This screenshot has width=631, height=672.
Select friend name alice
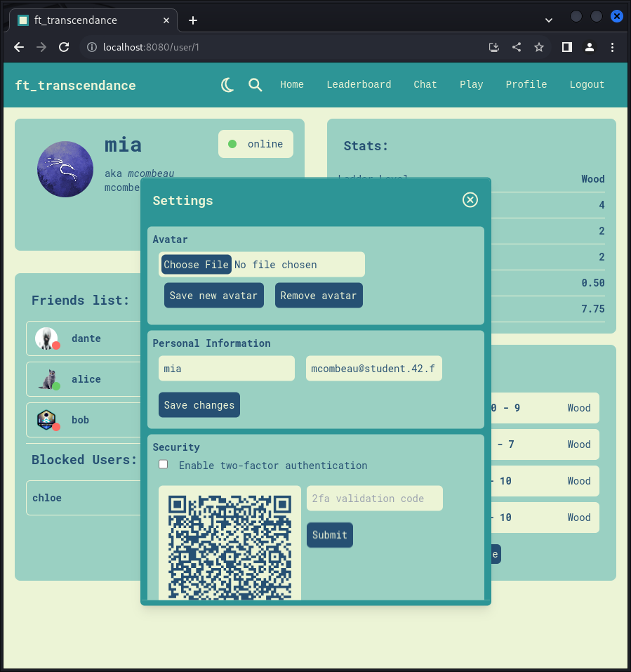[86, 379]
